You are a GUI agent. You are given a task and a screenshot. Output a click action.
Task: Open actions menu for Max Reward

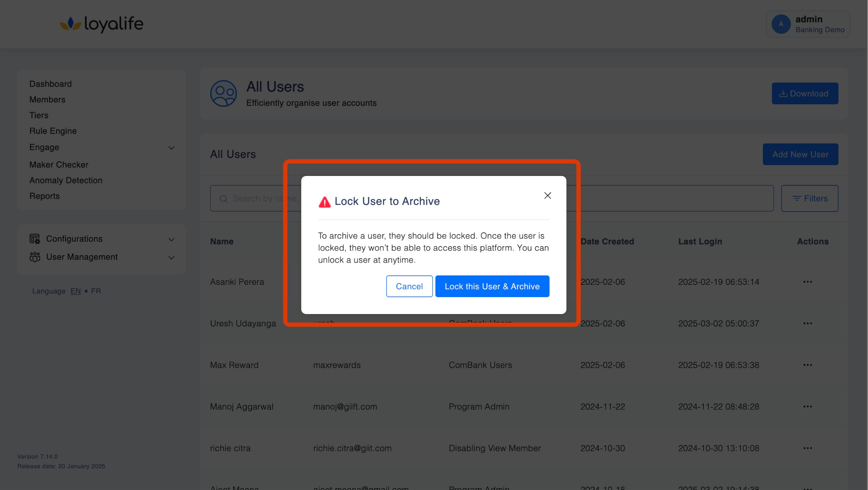point(807,365)
